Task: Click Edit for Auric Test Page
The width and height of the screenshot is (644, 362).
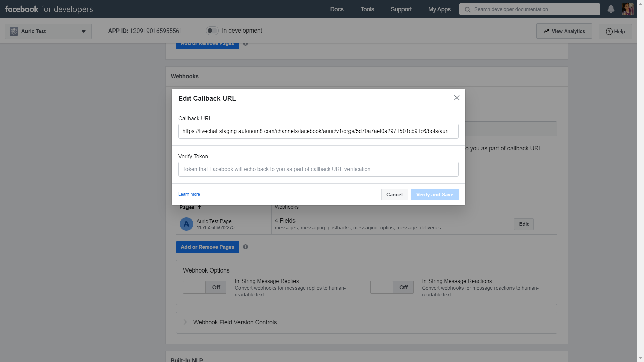Action: (x=524, y=224)
